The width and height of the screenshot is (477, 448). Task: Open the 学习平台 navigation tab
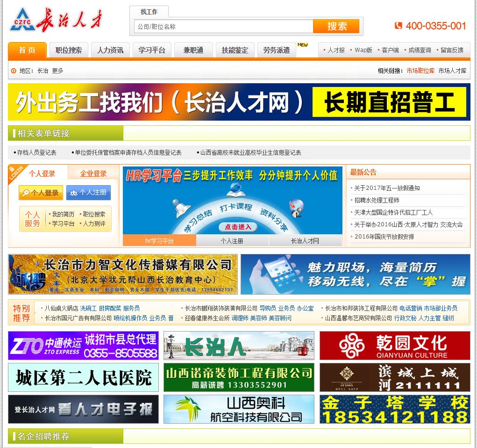(x=152, y=50)
